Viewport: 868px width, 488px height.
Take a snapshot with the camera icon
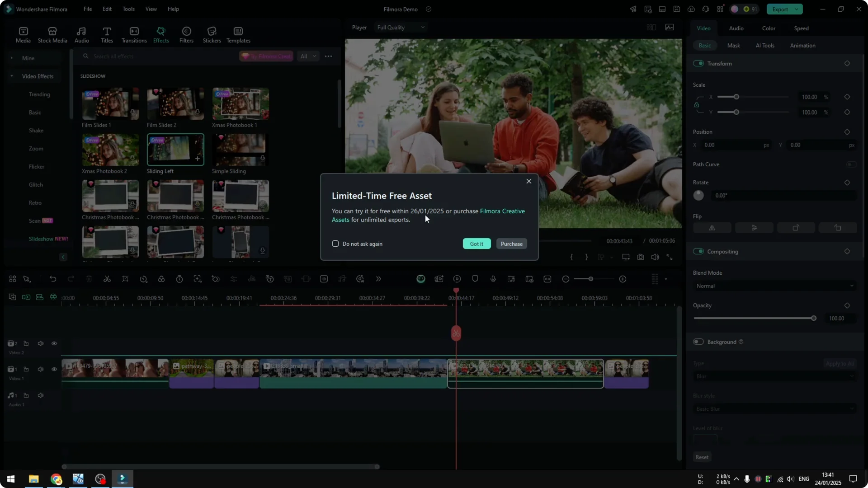641,257
